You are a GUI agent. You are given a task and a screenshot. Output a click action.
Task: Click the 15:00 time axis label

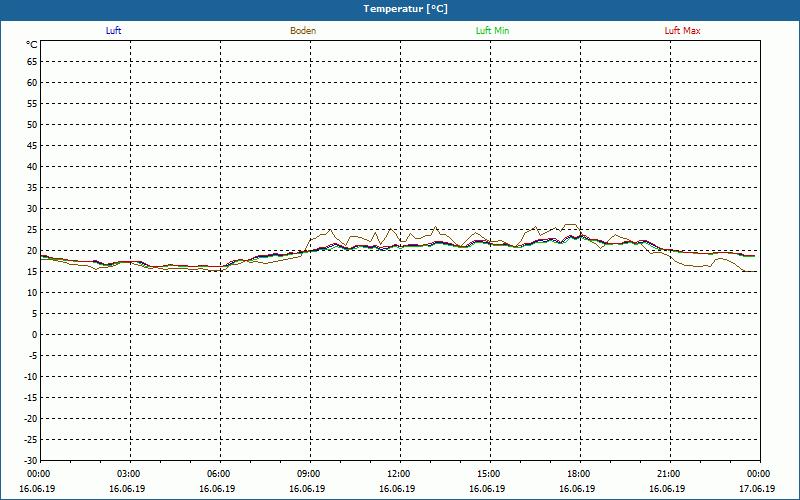point(490,474)
